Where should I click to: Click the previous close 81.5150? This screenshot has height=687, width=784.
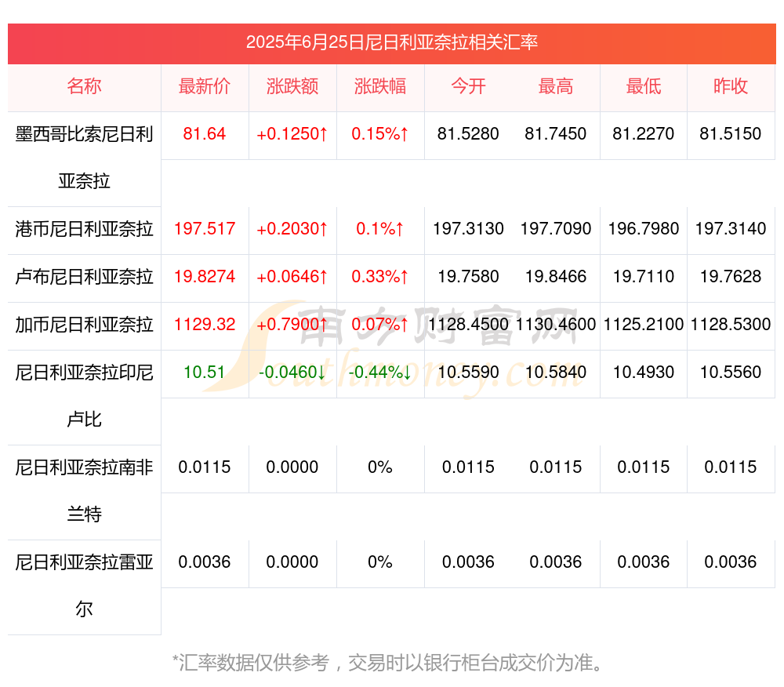(731, 134)
